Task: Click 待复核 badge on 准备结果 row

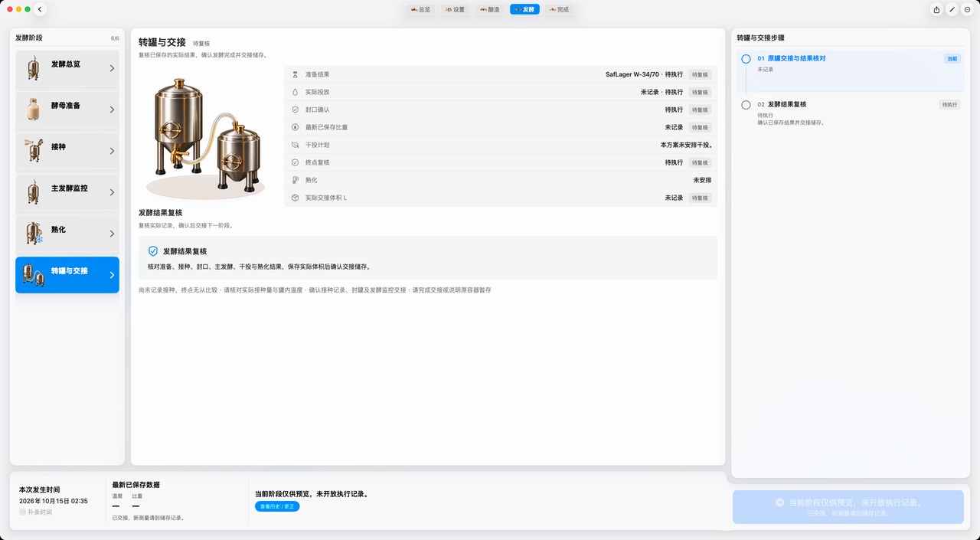Action: point(700,74)
